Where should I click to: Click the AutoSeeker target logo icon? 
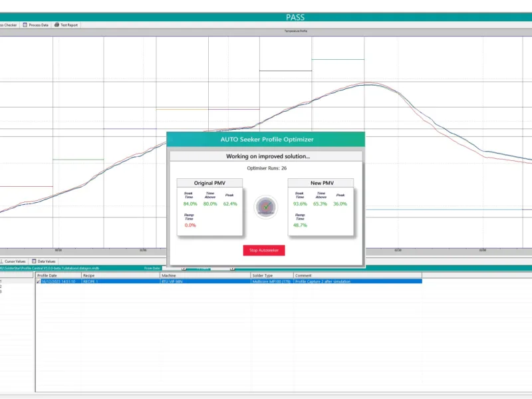tap(265, 207)
